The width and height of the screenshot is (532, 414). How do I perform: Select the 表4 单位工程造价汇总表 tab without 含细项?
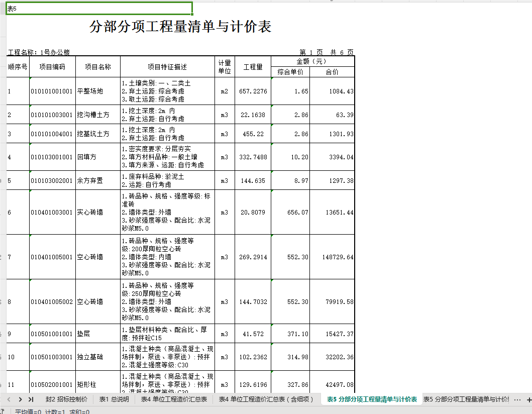[174, 399]
